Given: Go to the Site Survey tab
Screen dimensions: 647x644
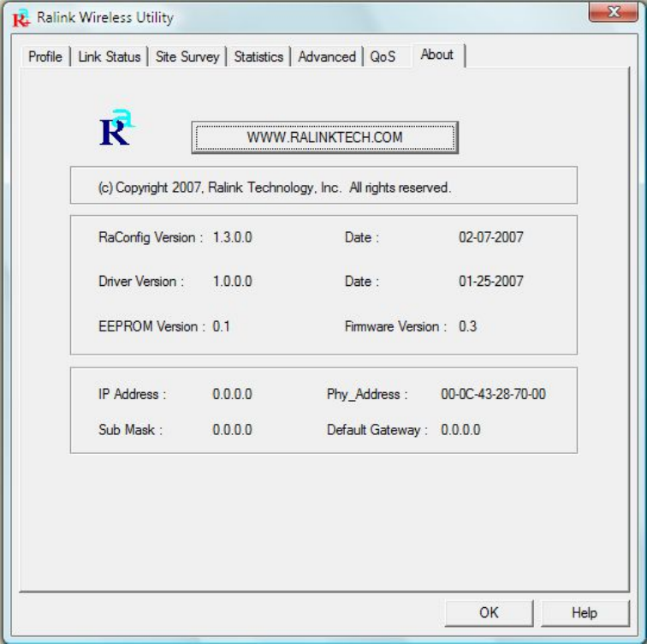Looking at the screenshot, I should (x=187, y=57).
